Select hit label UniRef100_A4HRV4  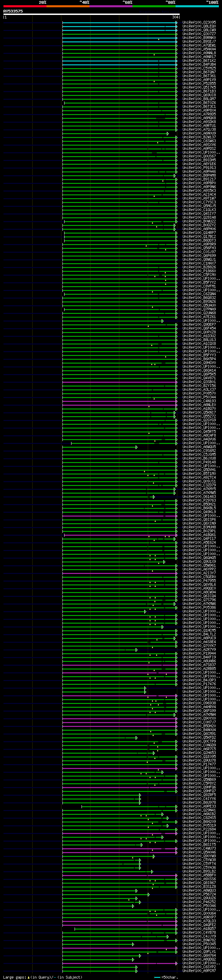point(199,707)
